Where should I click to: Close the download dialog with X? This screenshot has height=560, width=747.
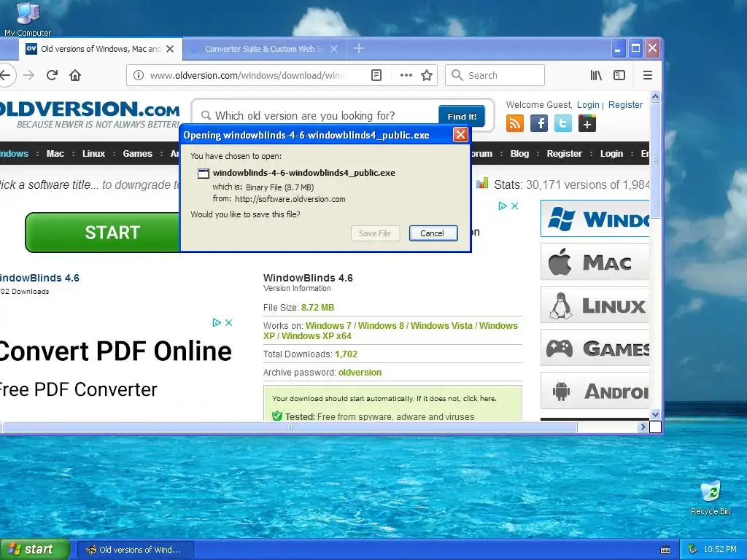coord(460,135)
